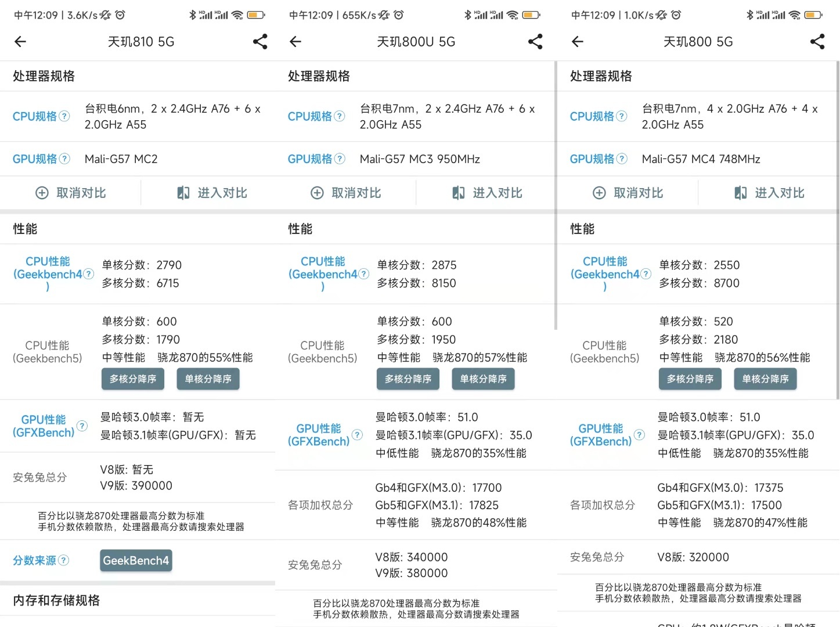The width and height of the screenshot is (840, 627).
Task: Select GPU spec Mali-G57 MC2
Action: (x=121, y=159)
